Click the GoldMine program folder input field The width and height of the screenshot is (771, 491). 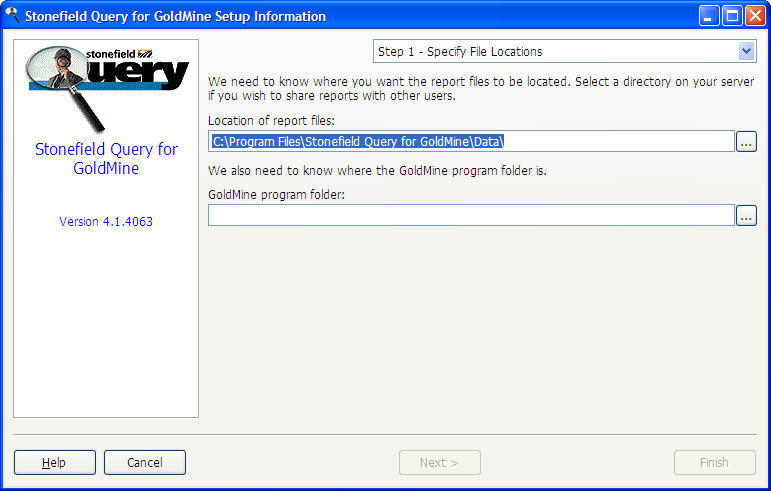471,215
